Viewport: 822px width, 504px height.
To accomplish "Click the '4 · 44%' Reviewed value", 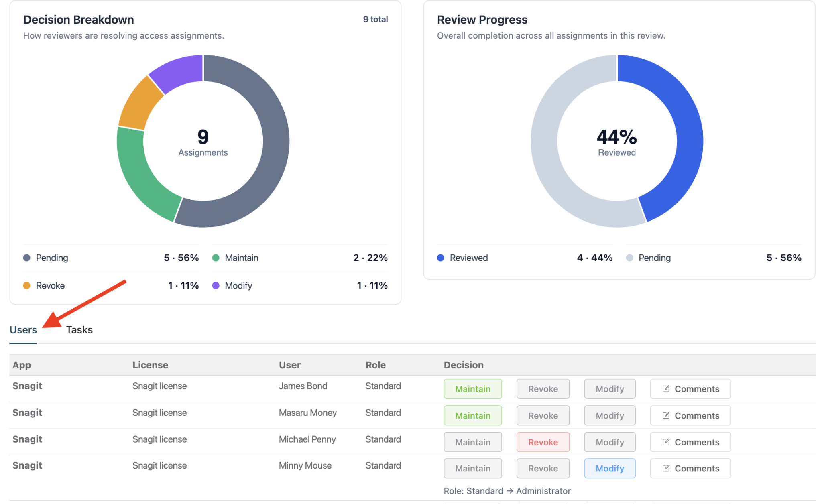I will pos(595,258).
